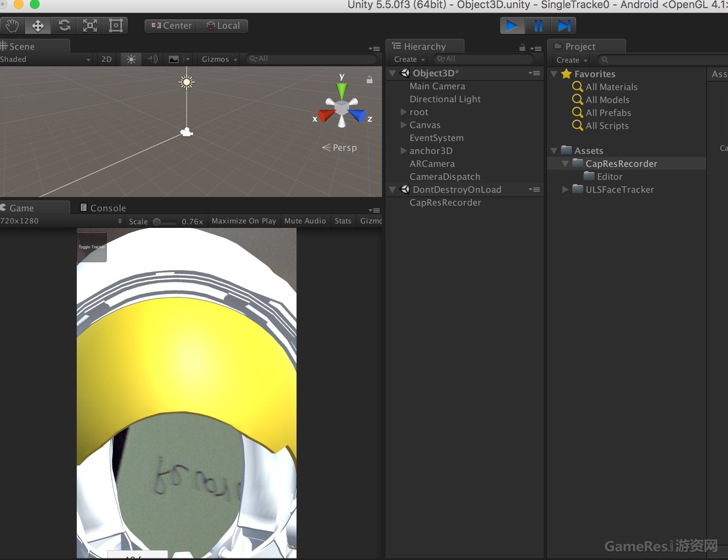This screenshot has height=560, width=728.
Task: Open Hierarchy panel options menu
Action: point(536,48)
